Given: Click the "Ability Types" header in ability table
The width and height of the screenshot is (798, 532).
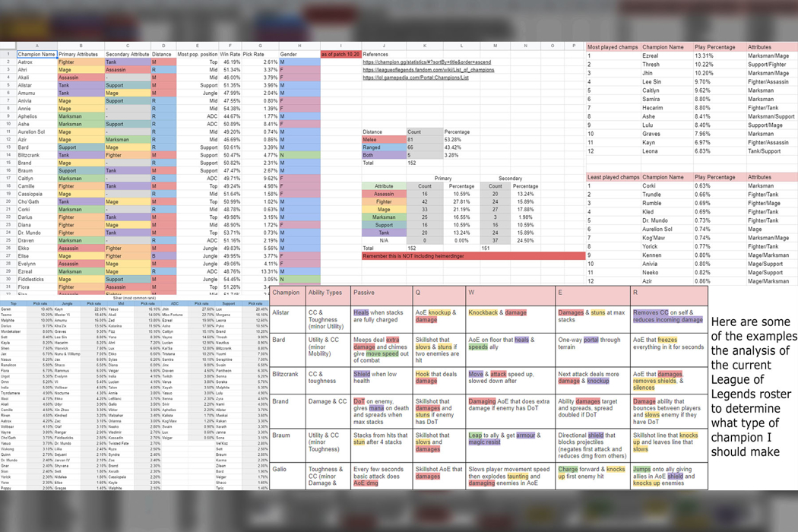Looking at the screenshot, I should (x=325, y=293).
